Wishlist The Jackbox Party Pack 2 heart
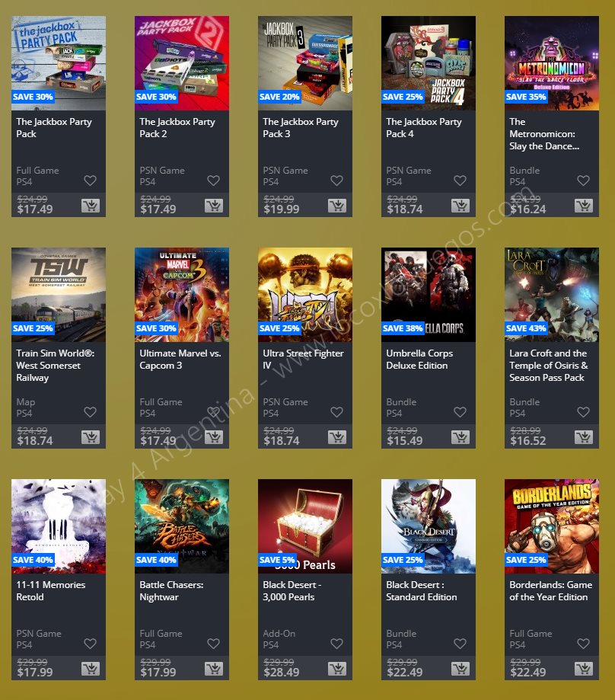This screenshot has width=615, height=700. [x=214, y=181]
